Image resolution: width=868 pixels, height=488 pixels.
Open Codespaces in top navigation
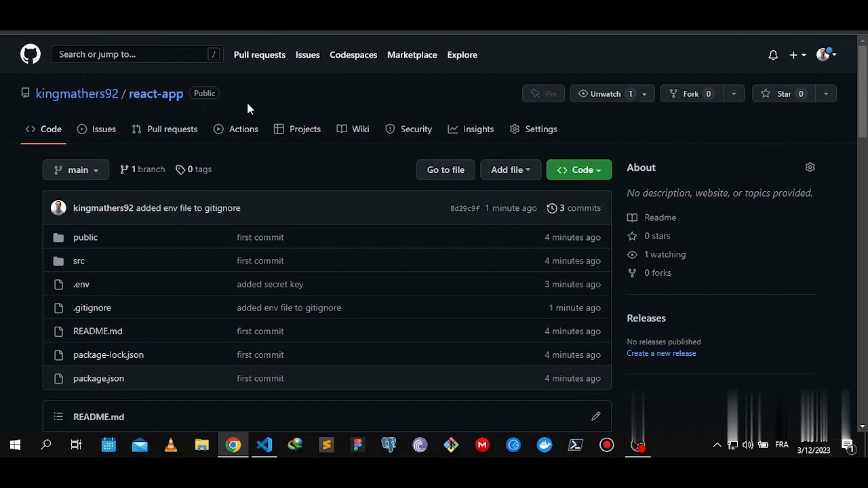(x=353, y=55)
